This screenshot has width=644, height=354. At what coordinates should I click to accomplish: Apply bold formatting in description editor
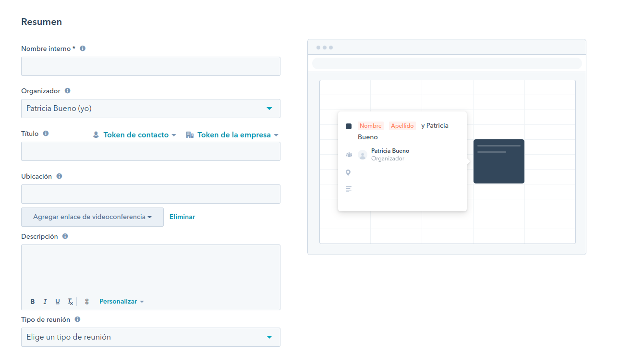coord(33,302)
